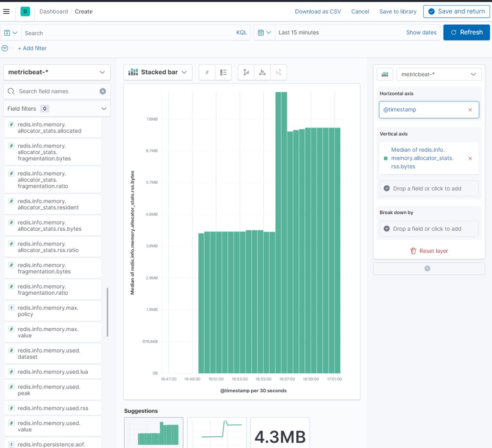Open the hamburger navigation menu
Image resolution: width=492 pixels, height=448 pixels.
6,11
